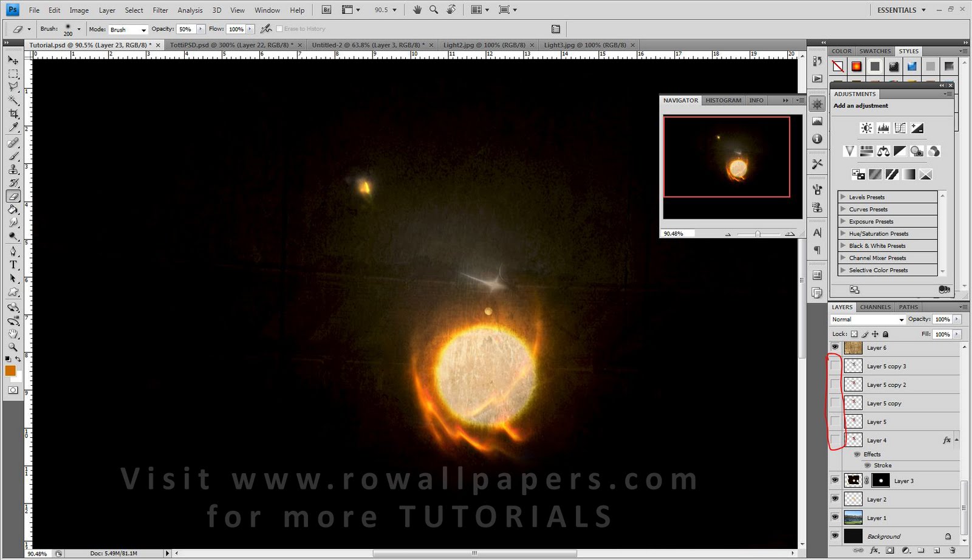Screen dimensions: 972x560
Task: Hide Layer 3 visibility eye
Action: 835,480
